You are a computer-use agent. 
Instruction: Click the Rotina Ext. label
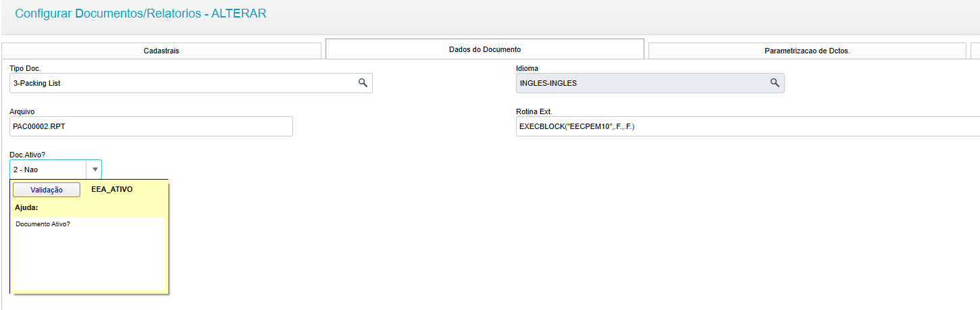point(534,111)
